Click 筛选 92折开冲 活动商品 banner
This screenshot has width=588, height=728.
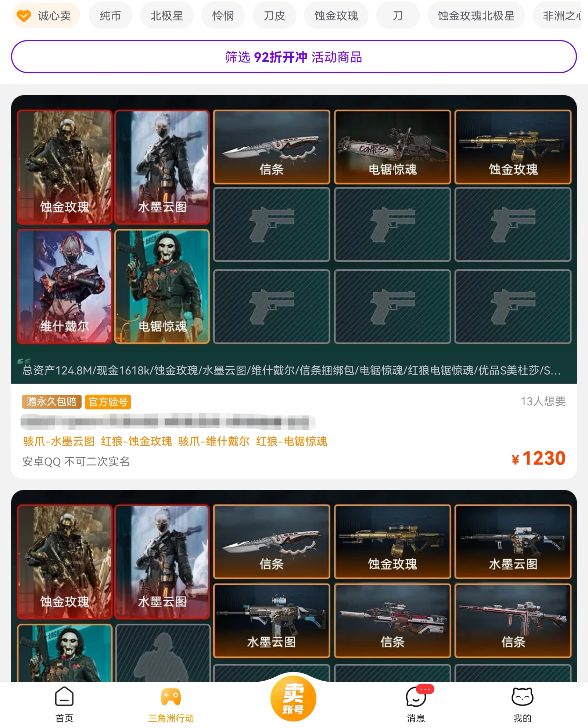[294, 57]
